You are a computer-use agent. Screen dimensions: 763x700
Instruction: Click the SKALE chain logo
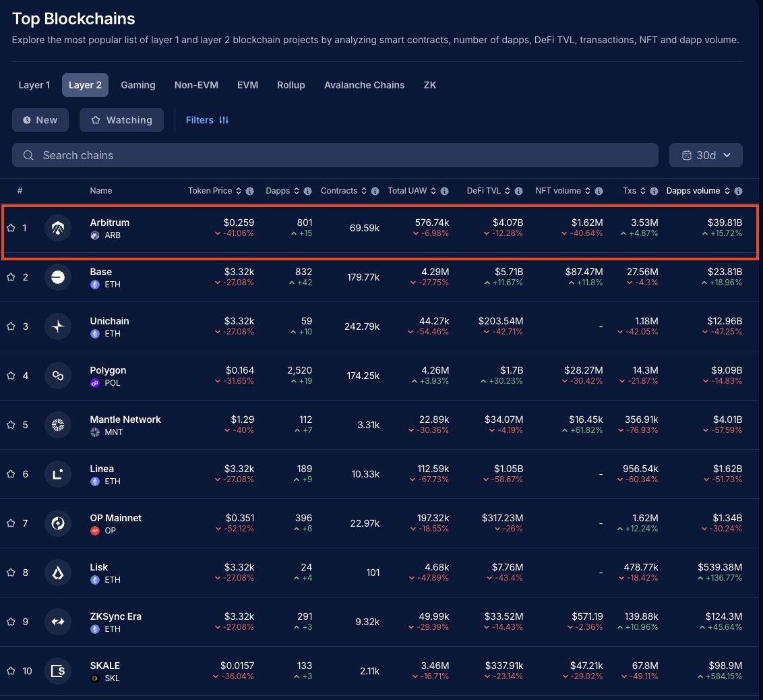58,671
